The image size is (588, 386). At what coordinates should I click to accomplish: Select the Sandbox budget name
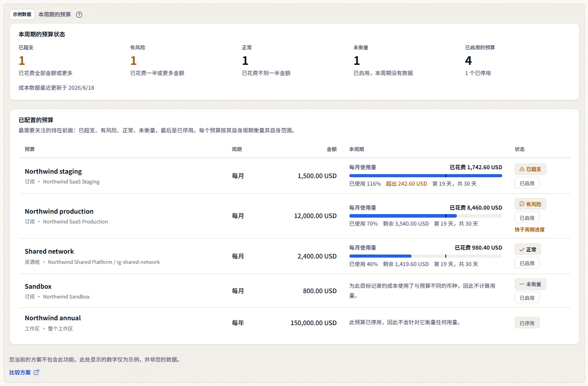38,287
